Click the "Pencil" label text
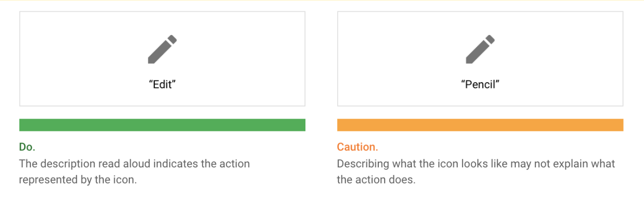The image size is (644, 200). point(480,85)
